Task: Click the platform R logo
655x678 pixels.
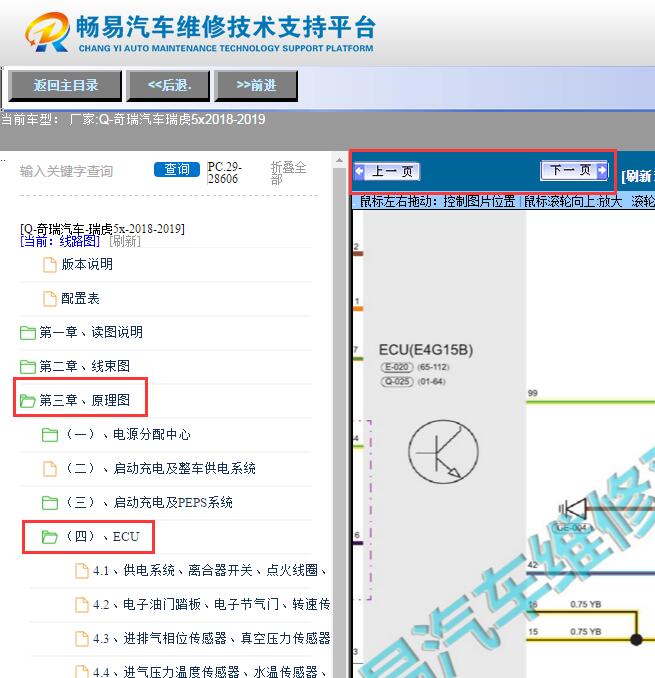Action: pos(48,32)
